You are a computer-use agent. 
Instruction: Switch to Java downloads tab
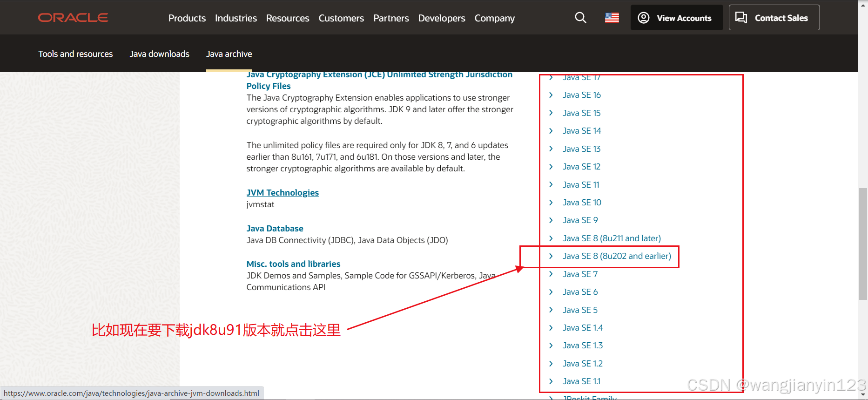click(160, 54)
